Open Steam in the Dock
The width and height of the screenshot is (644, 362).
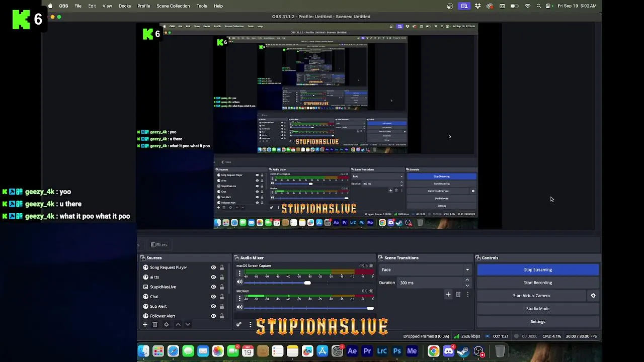[x=463, y=351]
